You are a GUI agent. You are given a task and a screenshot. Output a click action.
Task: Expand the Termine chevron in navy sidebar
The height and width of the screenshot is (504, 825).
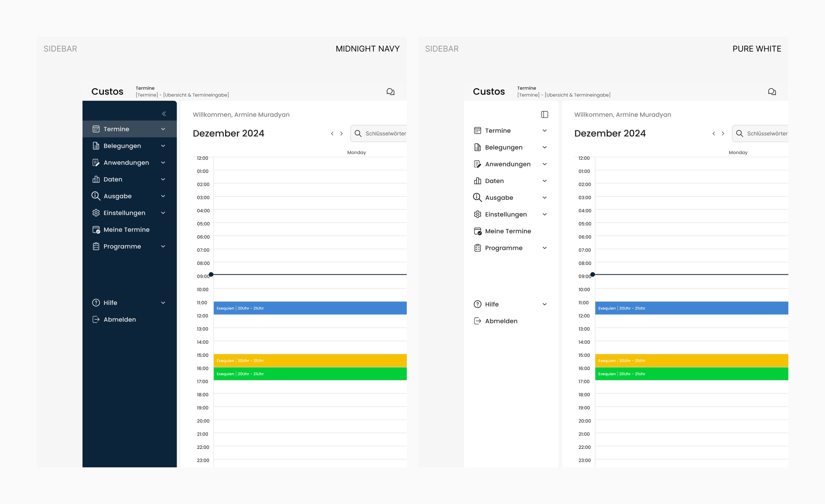(163, 129)
